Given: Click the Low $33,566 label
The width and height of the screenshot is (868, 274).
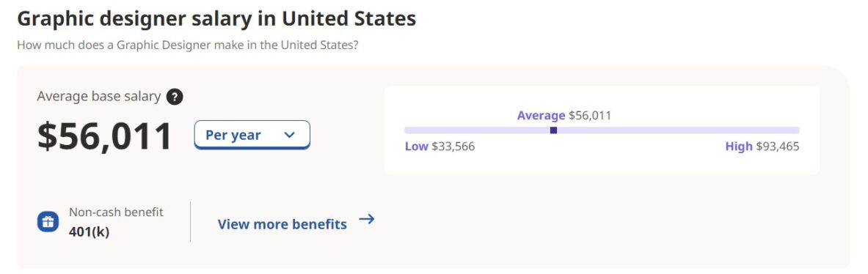Looking at the screenshot, I should pyautogui.click(x=440, y=147).
